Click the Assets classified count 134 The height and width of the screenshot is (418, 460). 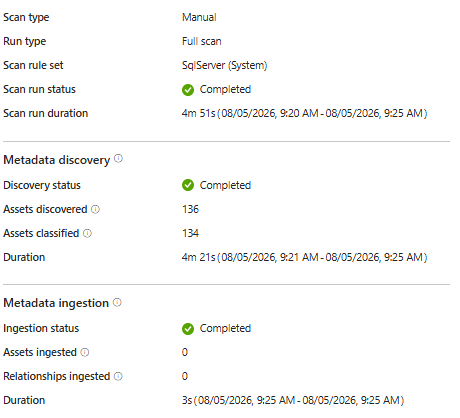[x=190, y=233]
